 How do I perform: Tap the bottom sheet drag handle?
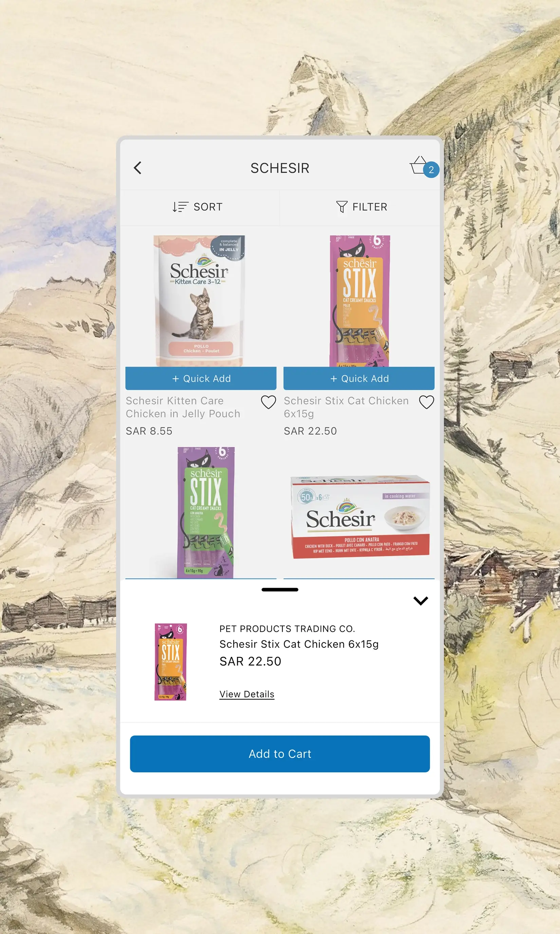280,589
